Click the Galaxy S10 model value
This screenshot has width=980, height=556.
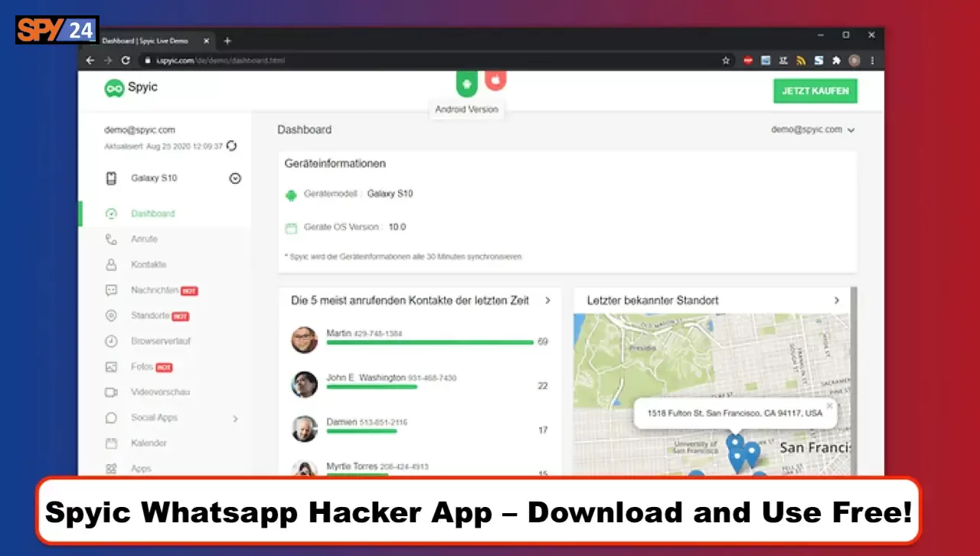point(390,194)
